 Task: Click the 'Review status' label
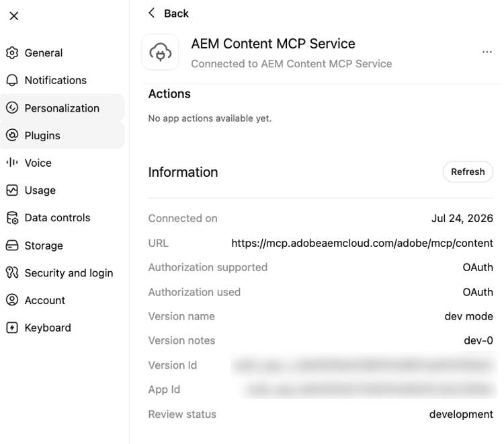tap(182, 414)
